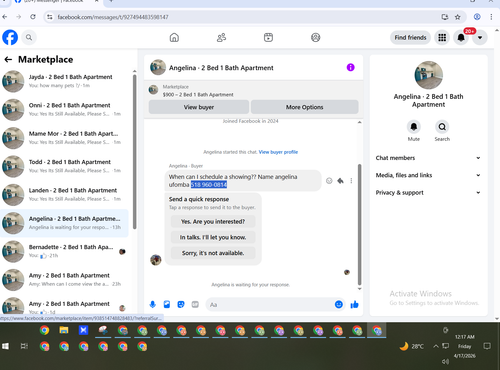Click the chat messages vertical scrollbar
500x370 pixels.
pos(359,223)
